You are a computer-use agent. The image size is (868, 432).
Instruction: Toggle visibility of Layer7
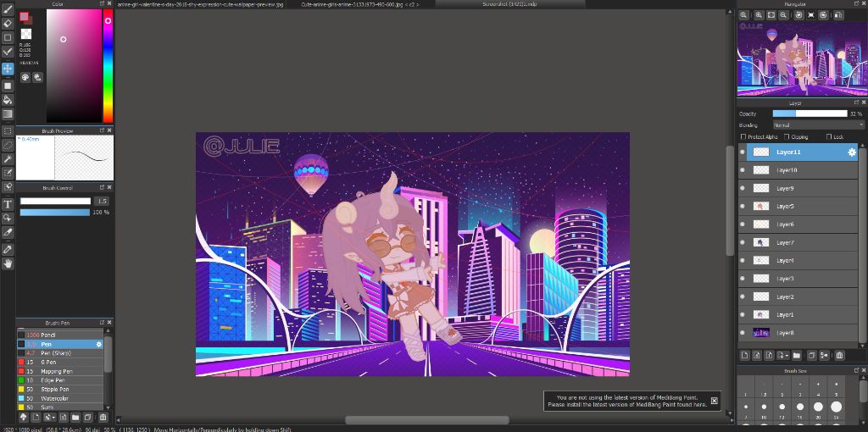[743, 242]
